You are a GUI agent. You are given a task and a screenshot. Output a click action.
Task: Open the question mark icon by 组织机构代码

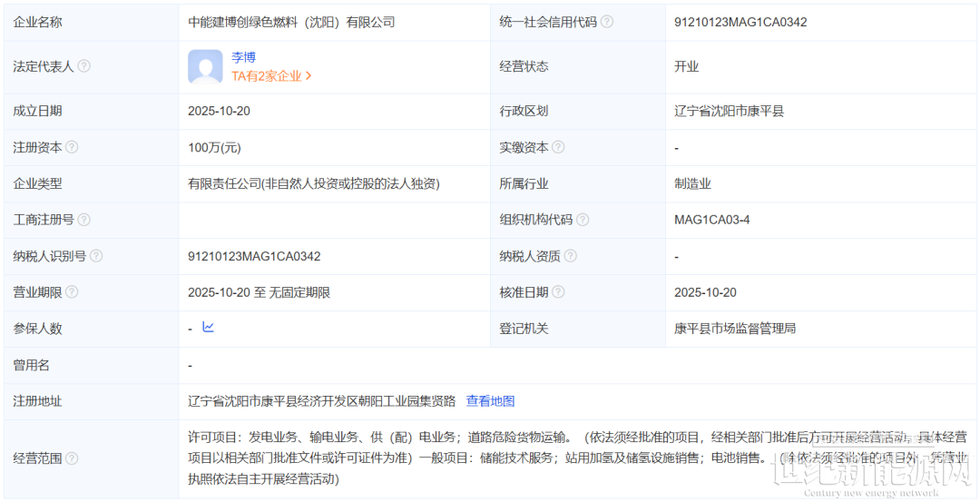(x=583, y=220)
